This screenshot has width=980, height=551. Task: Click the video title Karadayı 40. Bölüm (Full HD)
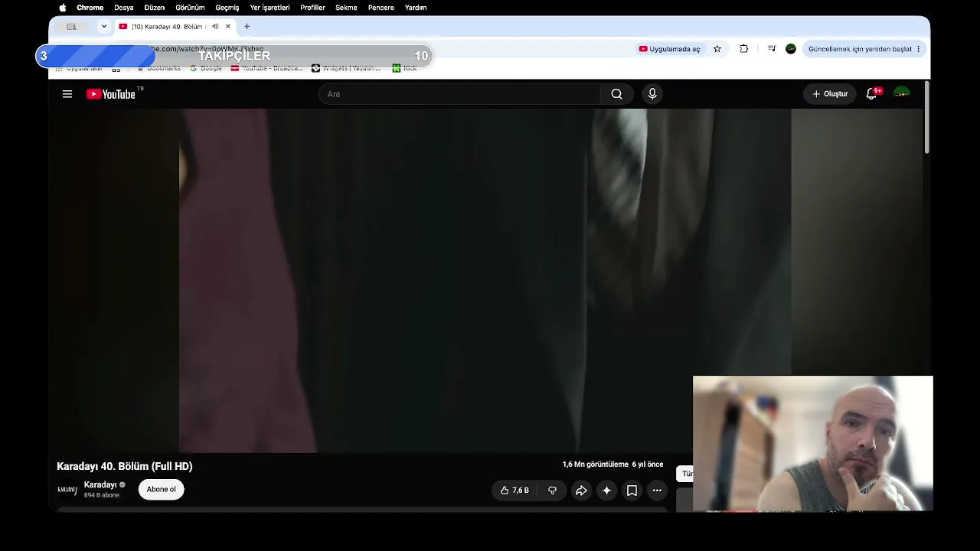(x=125, y=466)
